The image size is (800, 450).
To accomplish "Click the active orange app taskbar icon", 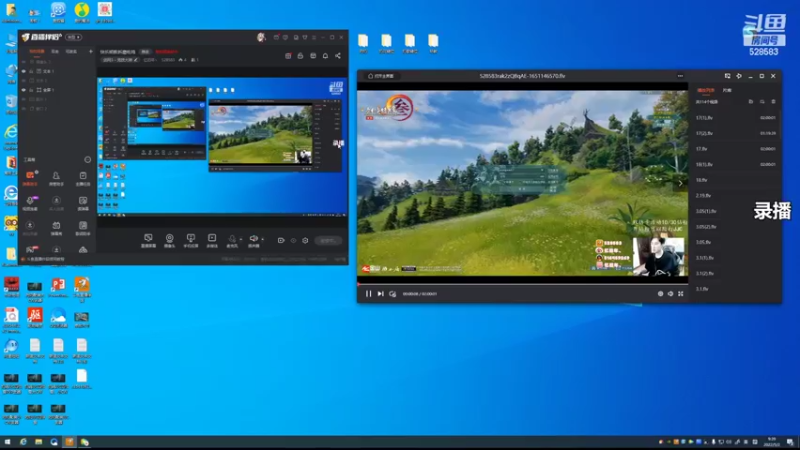I will pos(69,442).
